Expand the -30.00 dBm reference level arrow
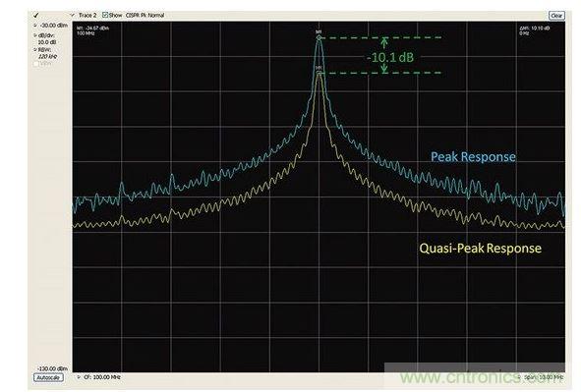581x392 pixels. tap(35, 26)
